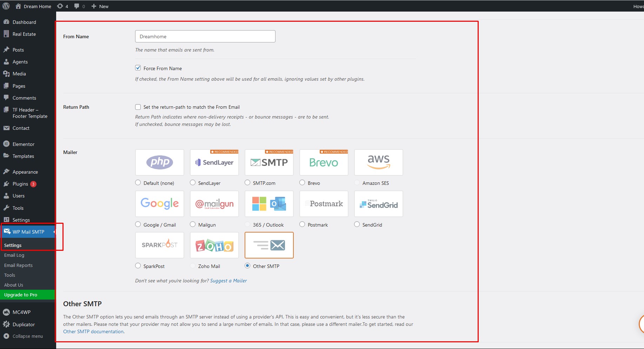
Task: Select the SendGrid mailer radio button
Action: coord(357,224)
